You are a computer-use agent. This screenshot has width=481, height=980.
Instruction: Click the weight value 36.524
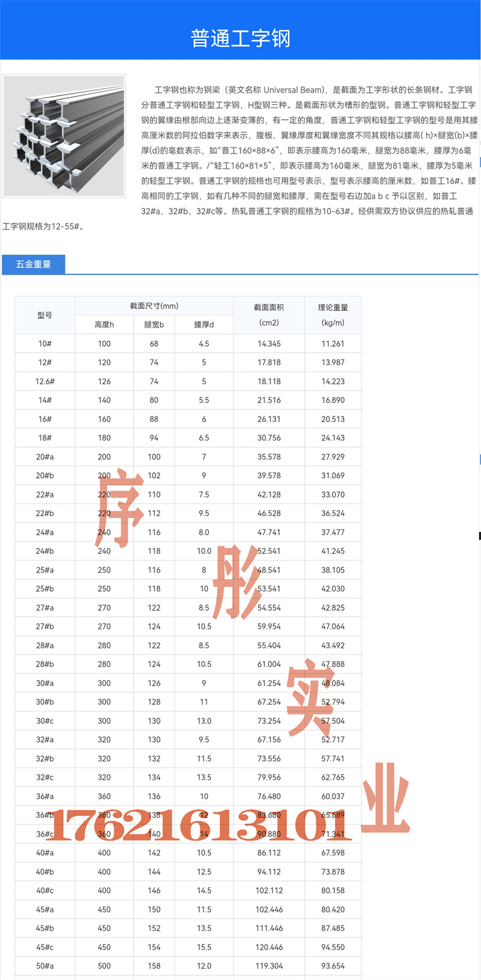pos(333,513)
